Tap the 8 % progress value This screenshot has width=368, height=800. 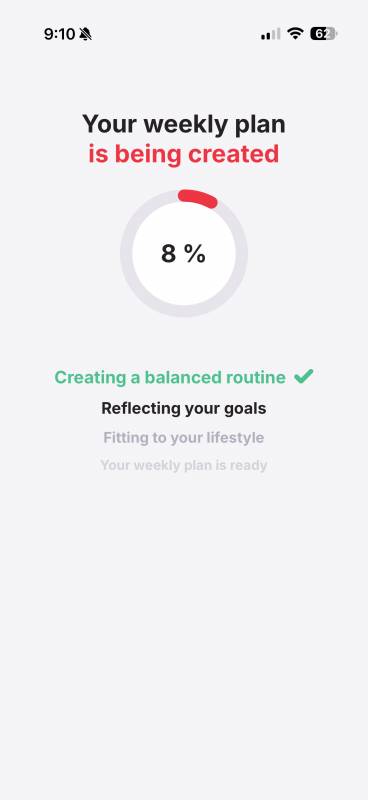pyautogui.click(x=184, y=254)
